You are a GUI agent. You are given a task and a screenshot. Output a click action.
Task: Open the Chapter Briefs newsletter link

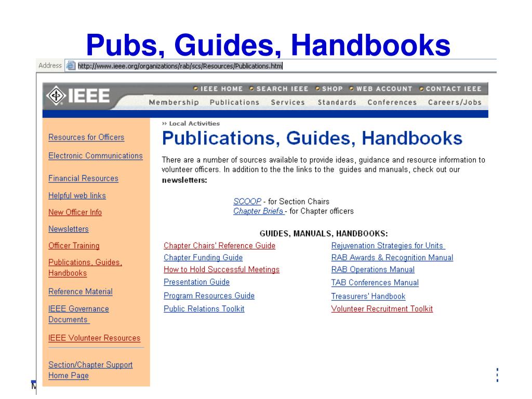[258, 211]
